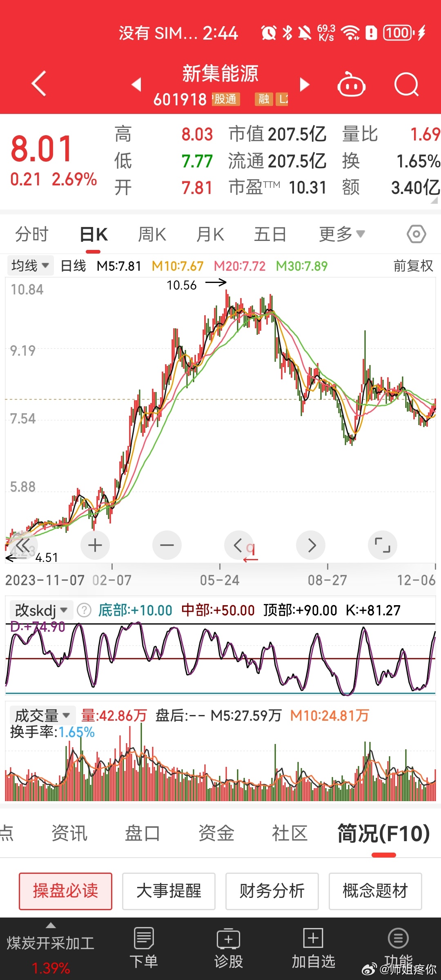Tap the search magnifier icon
This screenshot has width=441, height=980.
point(407,85)
